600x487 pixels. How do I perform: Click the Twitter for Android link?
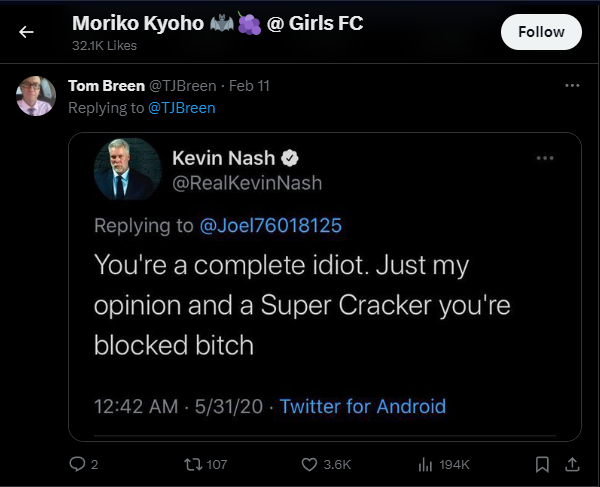(x=362, y=406)
